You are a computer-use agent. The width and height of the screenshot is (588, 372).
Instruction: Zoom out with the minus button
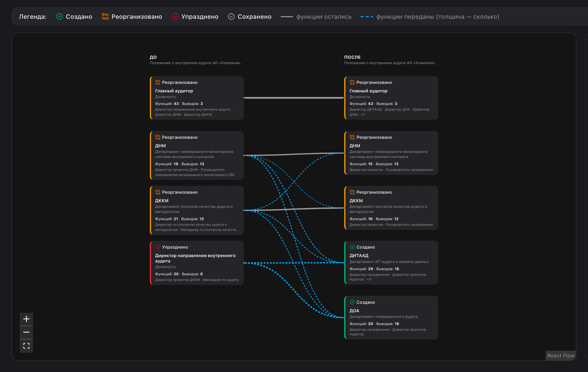tap(26, 332)
